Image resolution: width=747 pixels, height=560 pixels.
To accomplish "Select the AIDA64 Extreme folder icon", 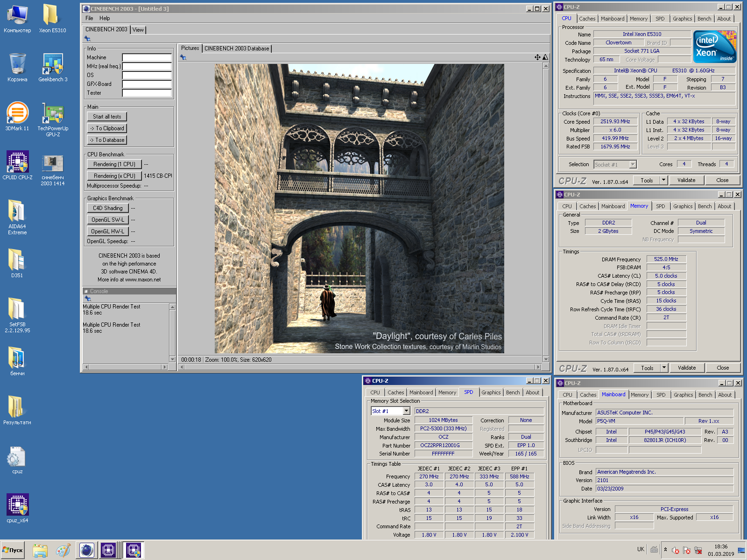I will (17, 218).
